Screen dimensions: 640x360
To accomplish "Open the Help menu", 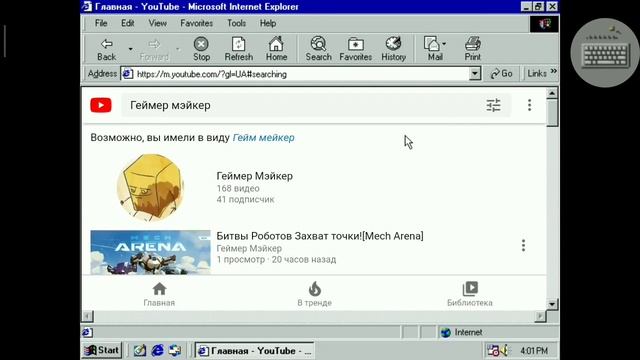I will tap(268, 23).
